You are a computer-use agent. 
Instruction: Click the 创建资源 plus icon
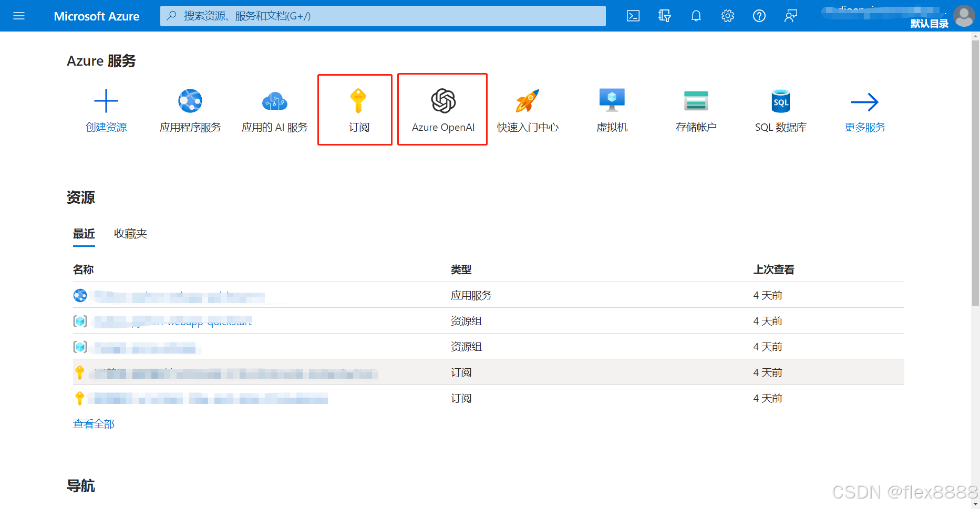106,101
